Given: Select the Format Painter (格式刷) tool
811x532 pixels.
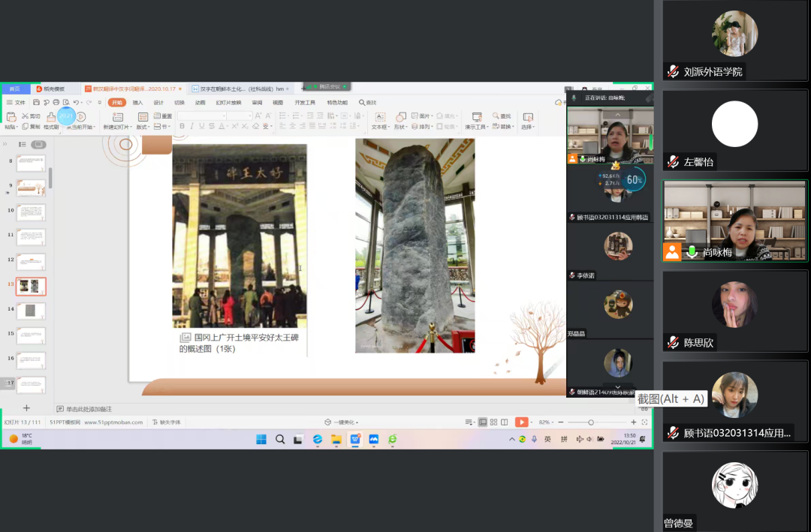Looking at the screenshot, I should 51,120.
